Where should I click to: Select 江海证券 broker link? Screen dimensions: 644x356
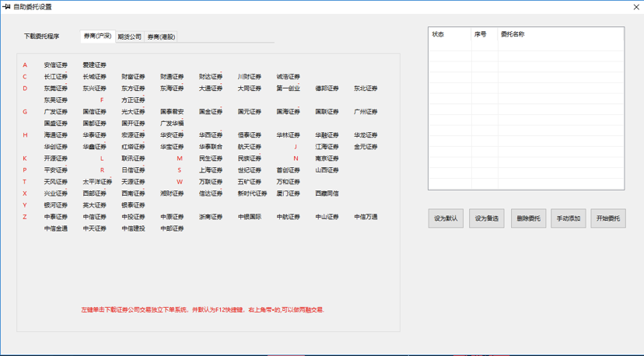327,147
